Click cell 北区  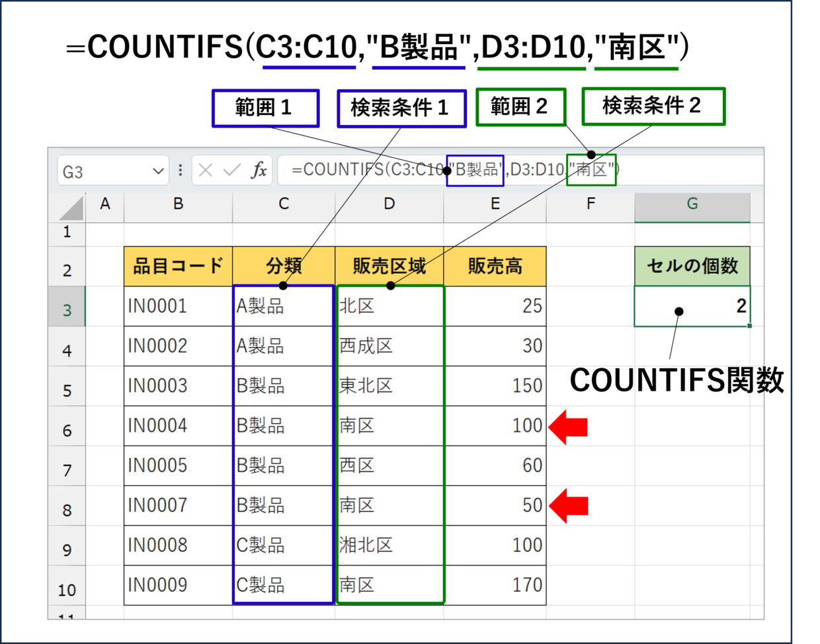389,306
